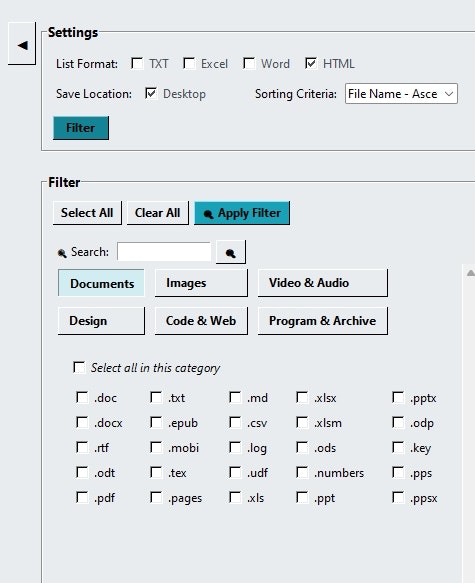Check the .rtf extension box
Screen dimensions: 475x583
point(82,447)
